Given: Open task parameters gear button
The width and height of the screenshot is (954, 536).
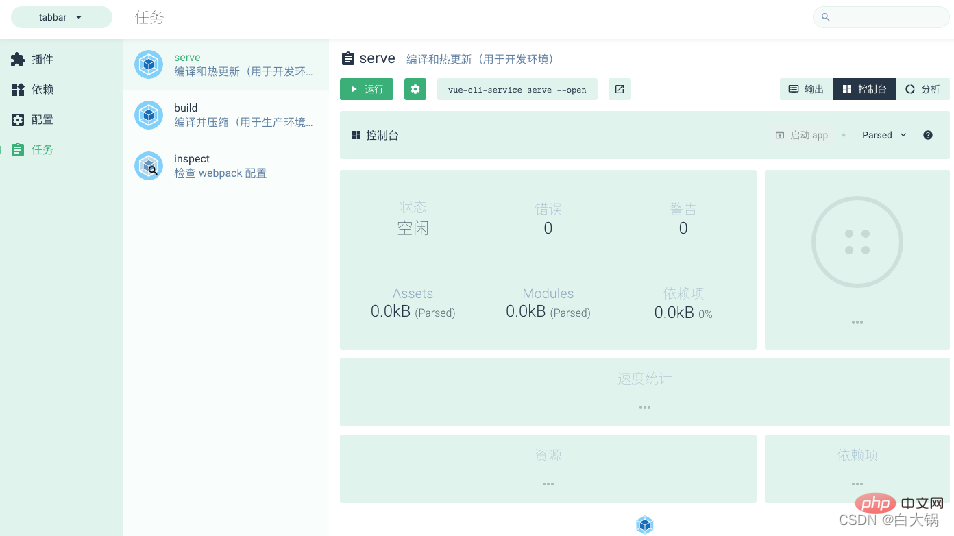Looking at the screenshot, I should point(415,89).
